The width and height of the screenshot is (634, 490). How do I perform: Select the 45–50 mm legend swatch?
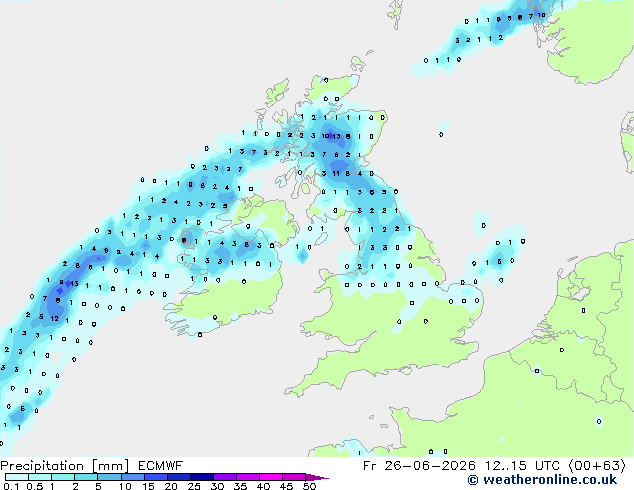294,477
